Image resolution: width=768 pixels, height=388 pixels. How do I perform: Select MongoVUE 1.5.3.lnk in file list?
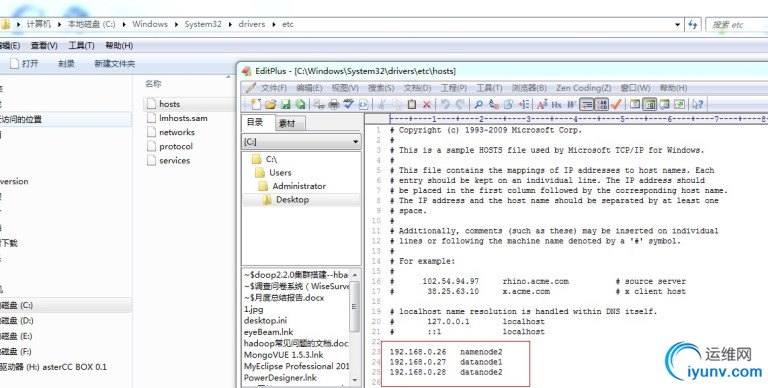tap(284, 355)
